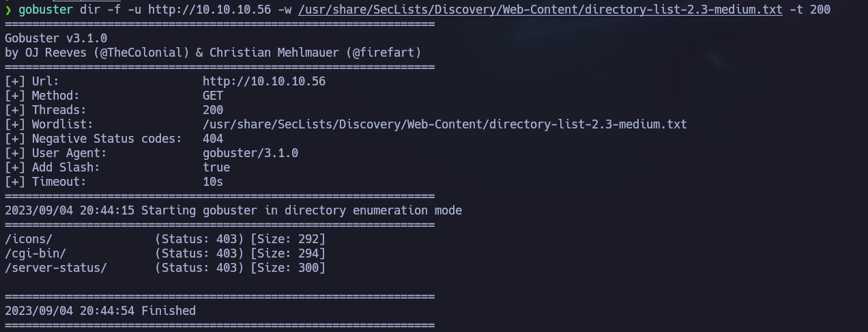Click the User Agent gobuster/3.1.0 value
Image resolution: width=868 pixels, height=332 pixels.
pyautogui.click(x=250, y=153)
